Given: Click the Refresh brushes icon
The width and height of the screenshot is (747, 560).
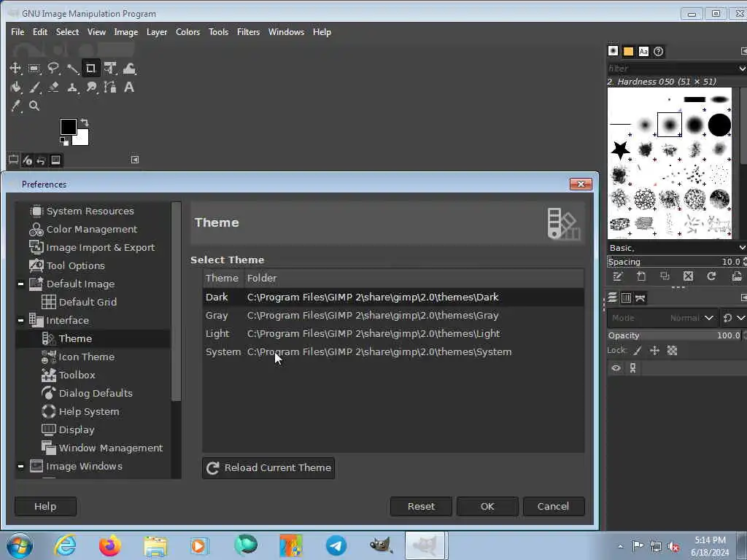Looking at the screenshot, I should coord(711,276).
